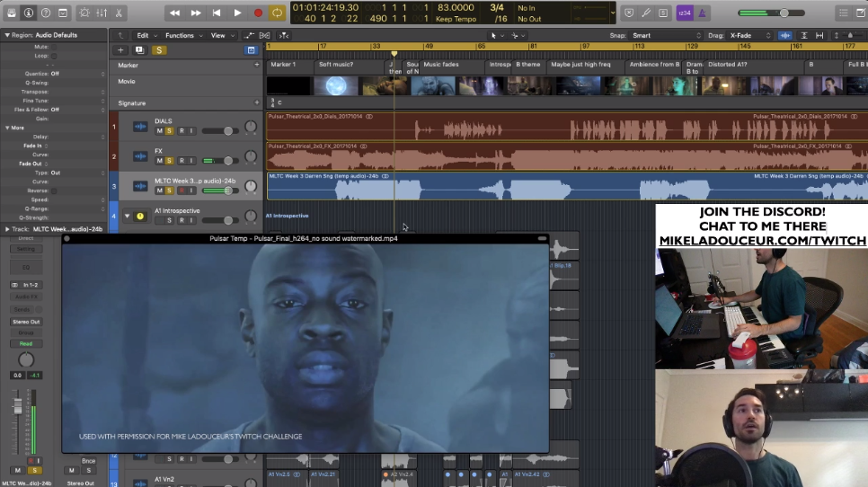Toggle the region Loop checkbox
The image size is (868, 487).
coord(54,56)
